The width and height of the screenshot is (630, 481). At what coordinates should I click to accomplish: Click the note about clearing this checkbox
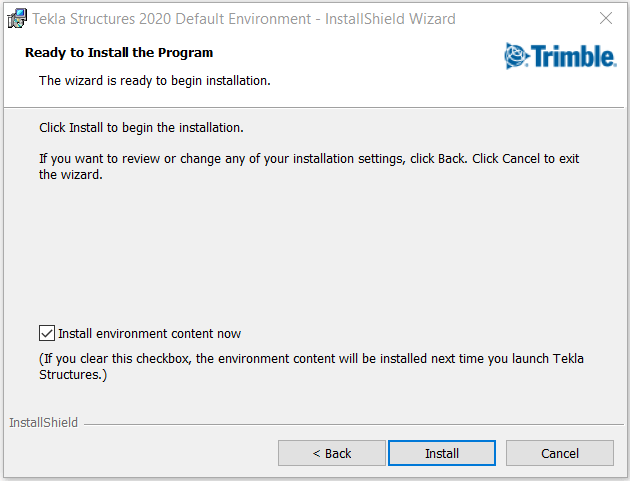click(311, 366)
